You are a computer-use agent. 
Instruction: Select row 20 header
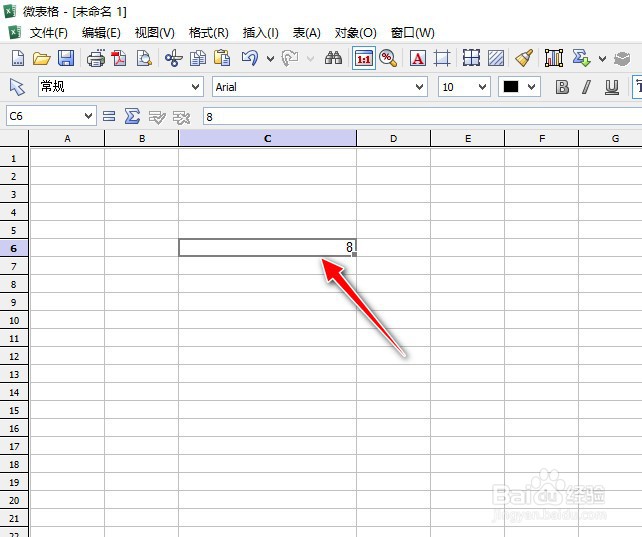pyautogui.click(x=14, y=500)
